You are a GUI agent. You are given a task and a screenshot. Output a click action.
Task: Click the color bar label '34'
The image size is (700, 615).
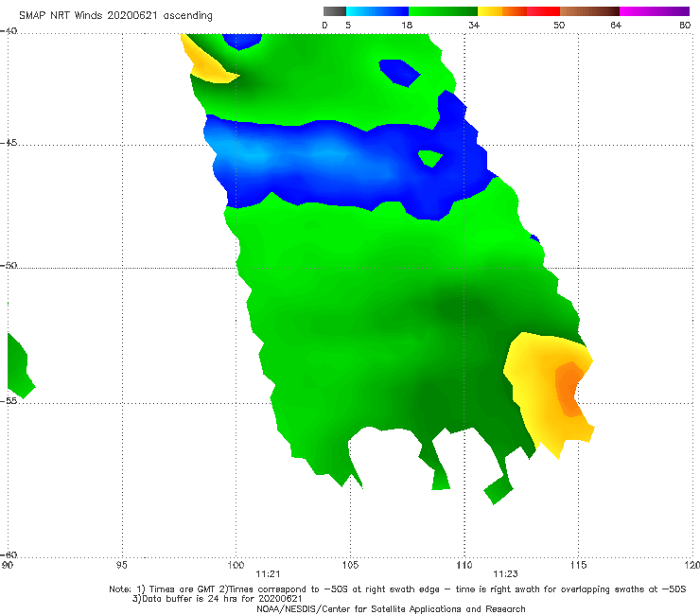coord(474,25)
